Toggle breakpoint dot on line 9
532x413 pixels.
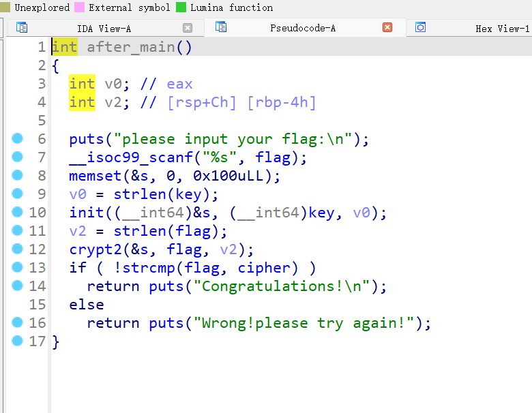[x=17, y=194]
